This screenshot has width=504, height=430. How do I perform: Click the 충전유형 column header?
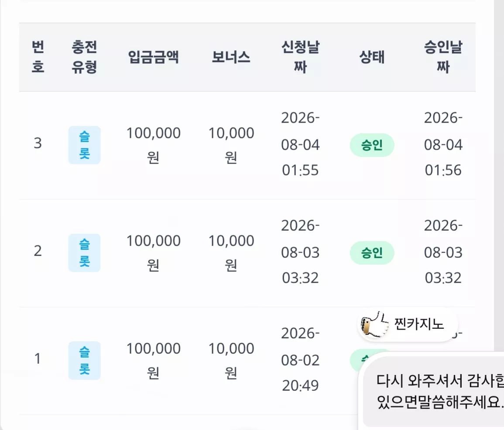click(84, 57)
